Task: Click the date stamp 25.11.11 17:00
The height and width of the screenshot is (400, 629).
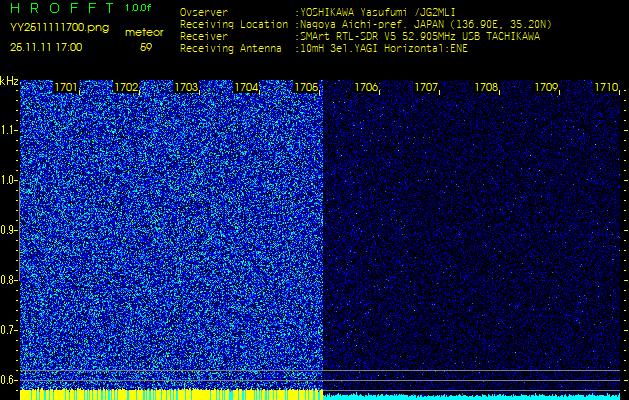Action: (46, 47)
